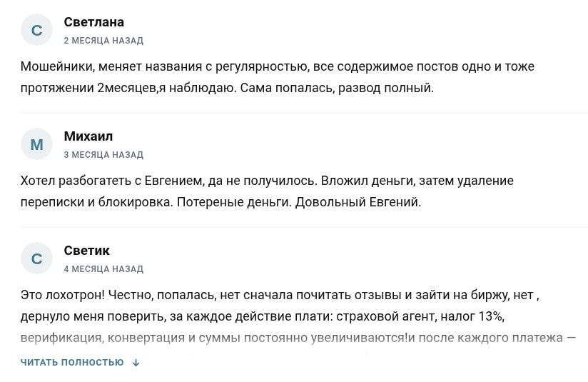Click Михаил's round avatar with letter М
The height and width of the screenshot is (382, 588).
point(37,145)
